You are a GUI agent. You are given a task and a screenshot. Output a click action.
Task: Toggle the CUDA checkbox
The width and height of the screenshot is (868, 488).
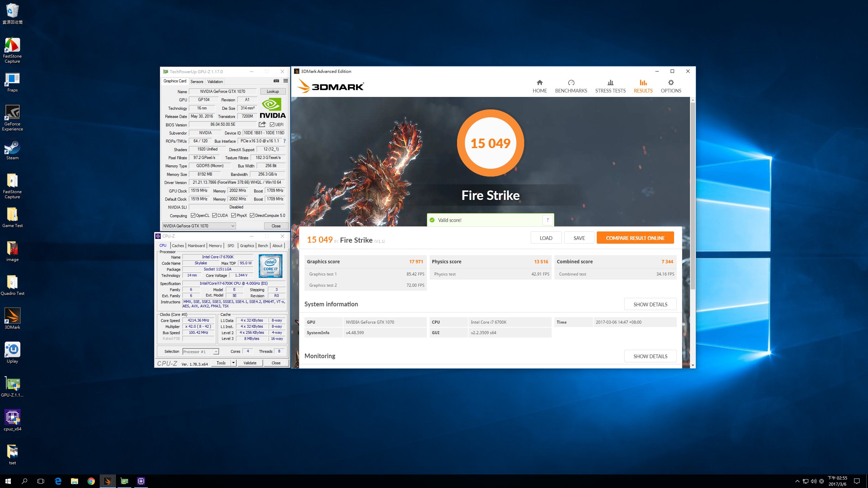214,216
